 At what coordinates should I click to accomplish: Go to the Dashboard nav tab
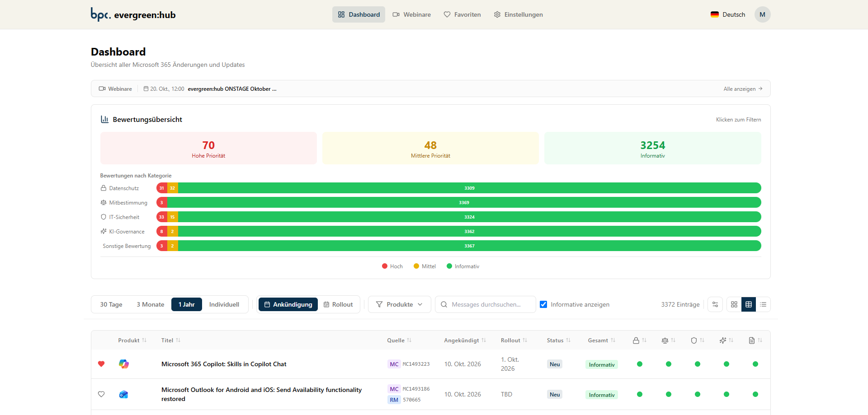click(359, 14)
